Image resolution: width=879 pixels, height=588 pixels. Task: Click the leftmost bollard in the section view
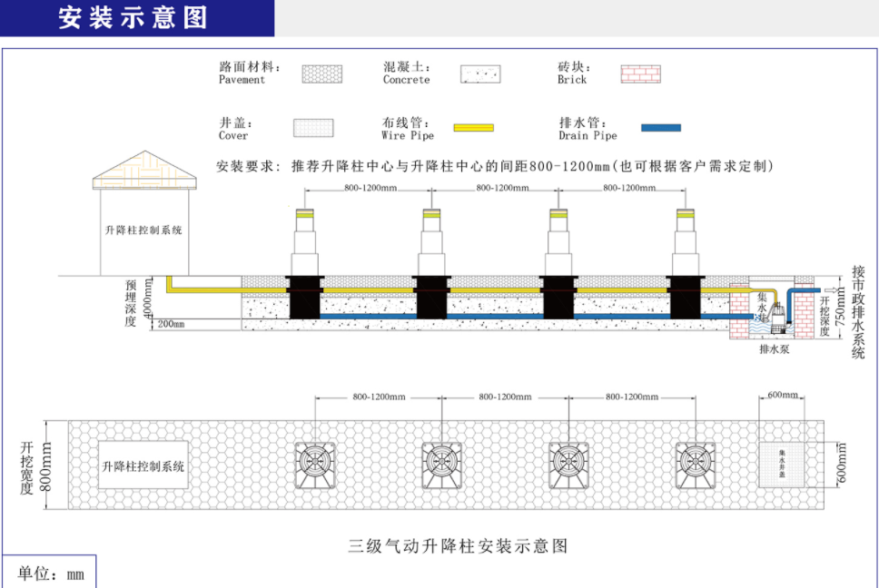click(x=304, y=263)
